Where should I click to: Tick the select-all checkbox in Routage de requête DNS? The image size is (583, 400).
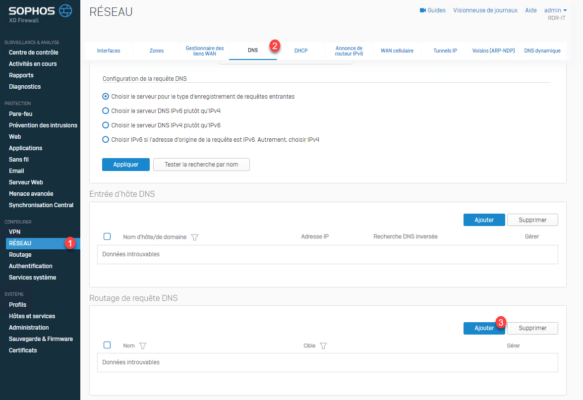107,345
